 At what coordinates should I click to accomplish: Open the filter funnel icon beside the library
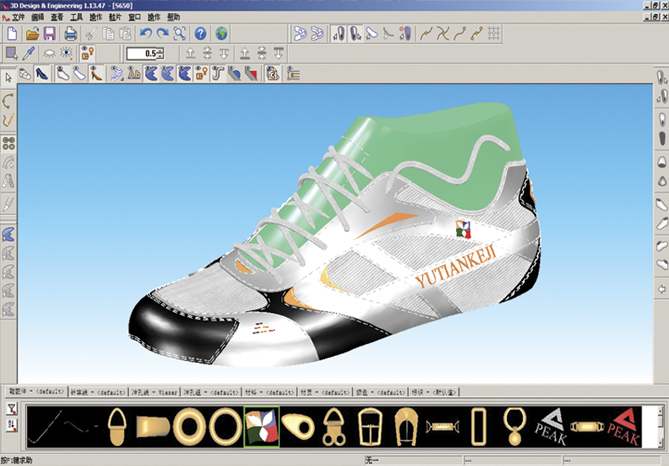tap(12, 409)
